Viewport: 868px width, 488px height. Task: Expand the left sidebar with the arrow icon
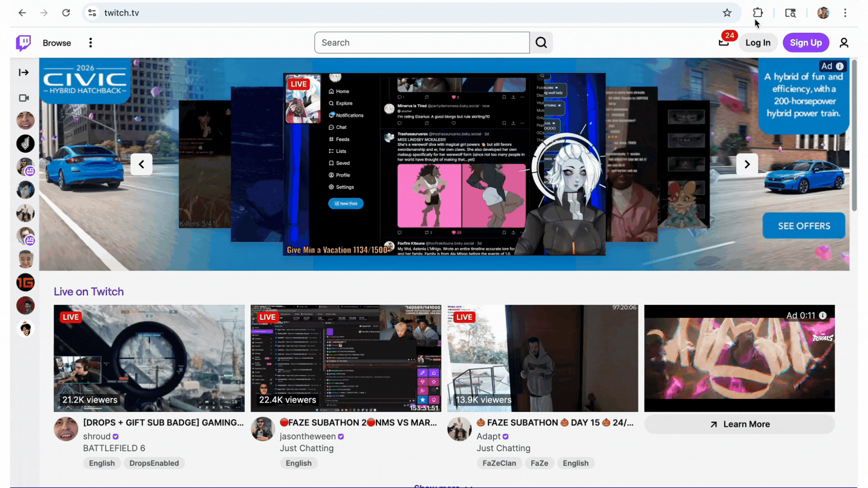click(24, 72)
